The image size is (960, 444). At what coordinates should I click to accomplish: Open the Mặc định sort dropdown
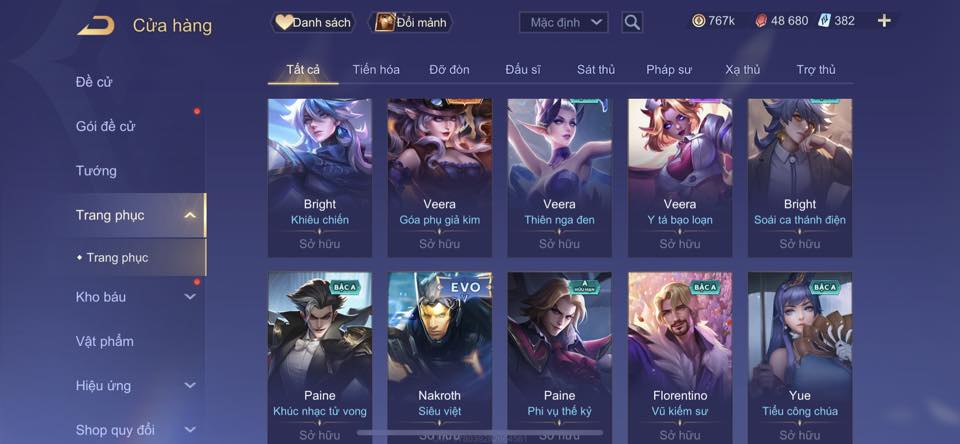pyautogui.click(x=563, y=23)
